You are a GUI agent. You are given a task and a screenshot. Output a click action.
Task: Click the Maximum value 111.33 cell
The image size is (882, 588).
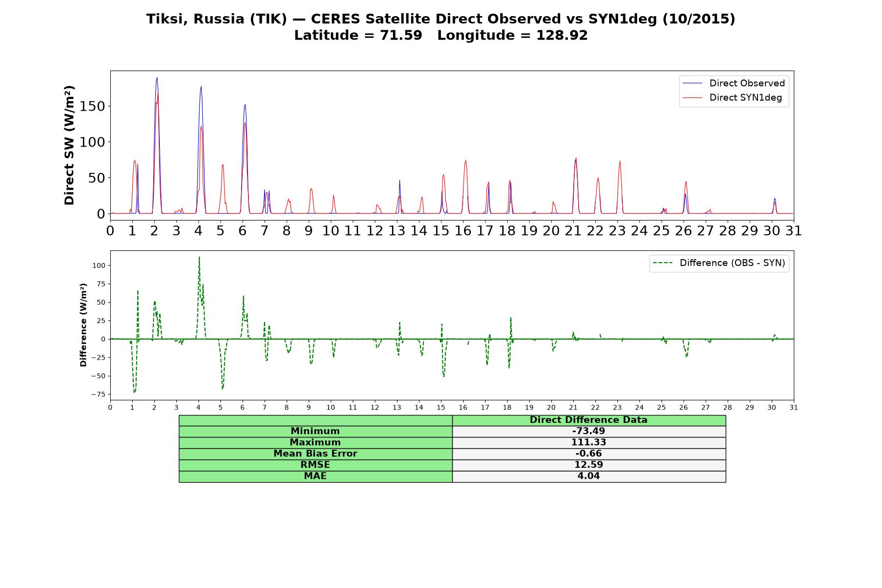(x=589, y=442)
